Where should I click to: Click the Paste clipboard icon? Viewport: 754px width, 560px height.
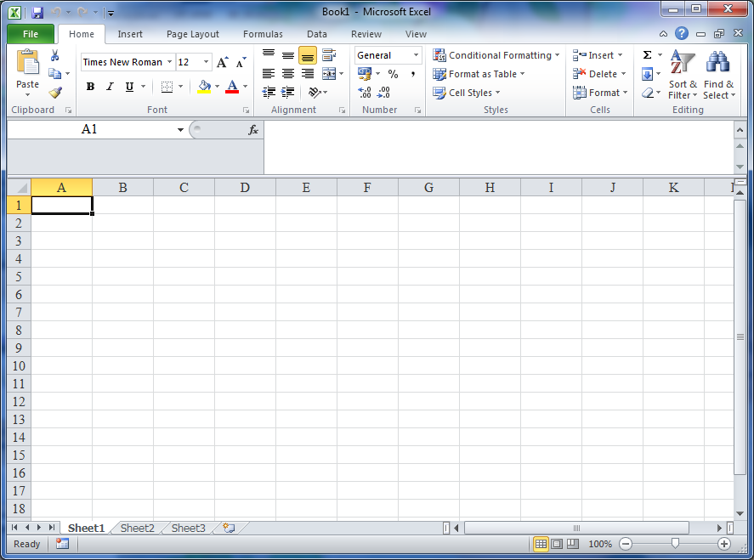[x=27, y=63]
